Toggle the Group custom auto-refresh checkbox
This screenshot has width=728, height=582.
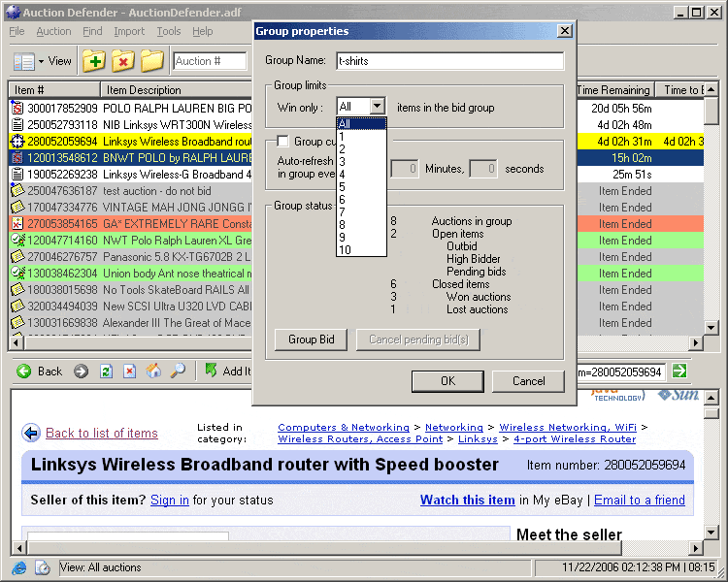tap(282, 141)
